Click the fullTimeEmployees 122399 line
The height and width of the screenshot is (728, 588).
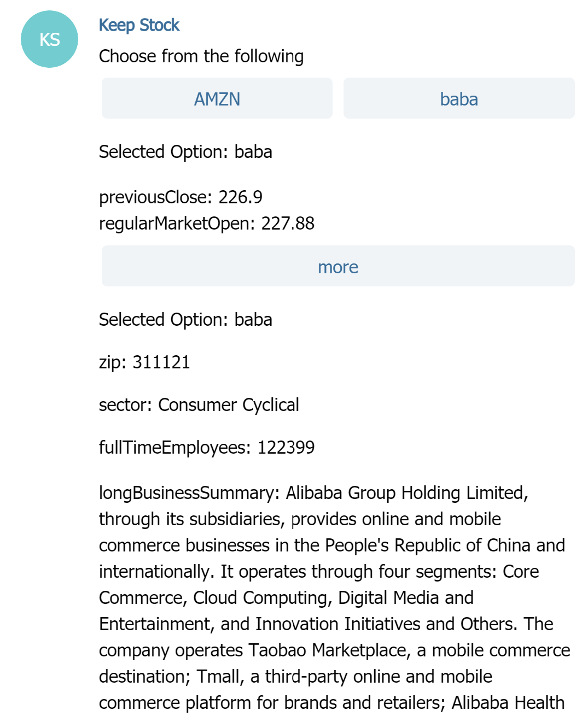point(206,448)
